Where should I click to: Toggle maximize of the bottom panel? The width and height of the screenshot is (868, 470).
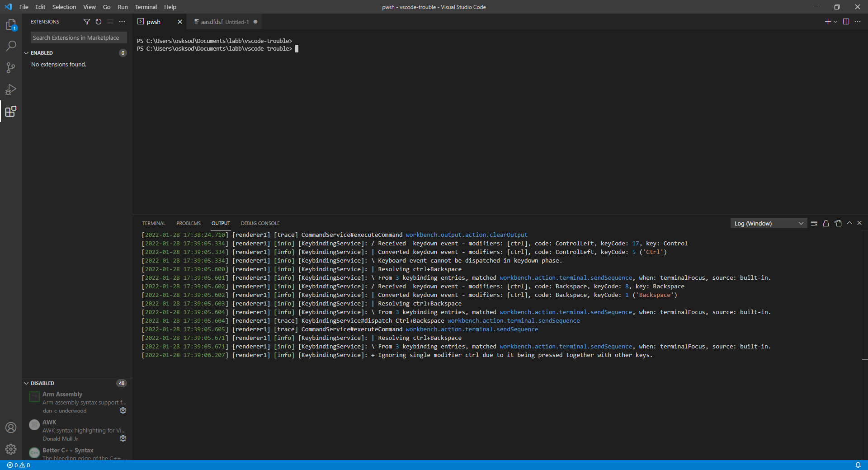coord(849,223)
